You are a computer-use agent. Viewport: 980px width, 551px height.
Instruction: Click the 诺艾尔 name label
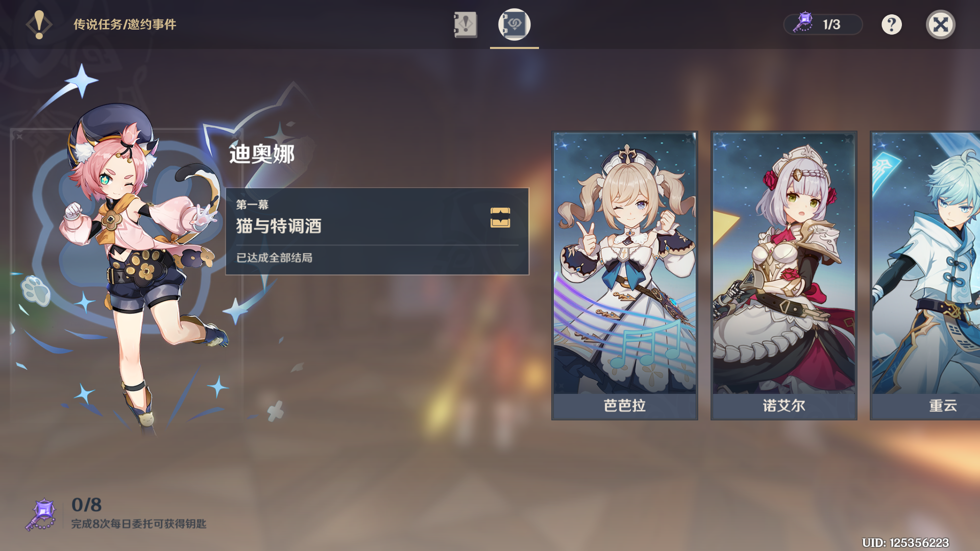784,406
